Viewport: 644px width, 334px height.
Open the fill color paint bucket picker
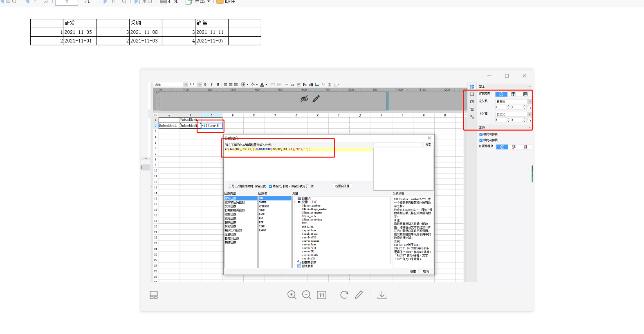(254, 85)
